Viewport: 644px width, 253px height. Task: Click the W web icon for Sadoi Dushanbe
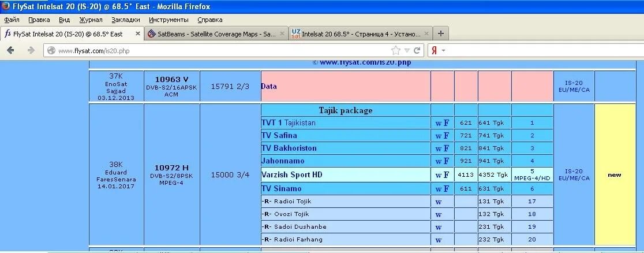tap(438, 228)
